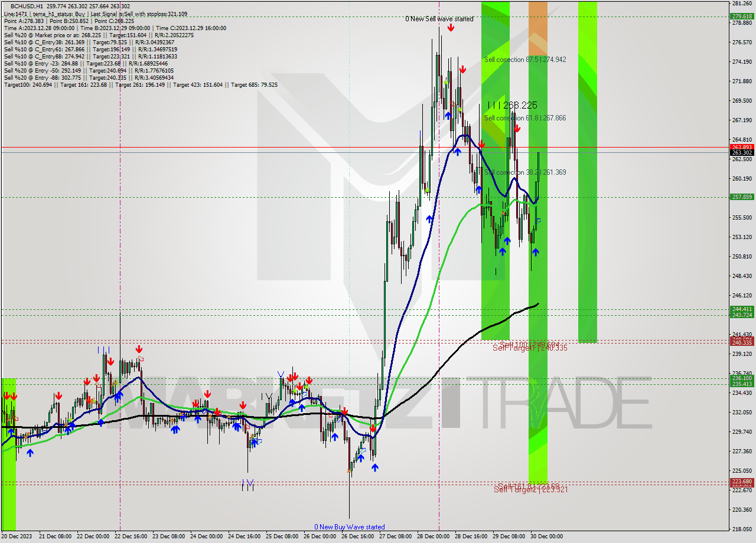
Task: Click '0 New Buy Wave started' label
Action: coord(349,527)
